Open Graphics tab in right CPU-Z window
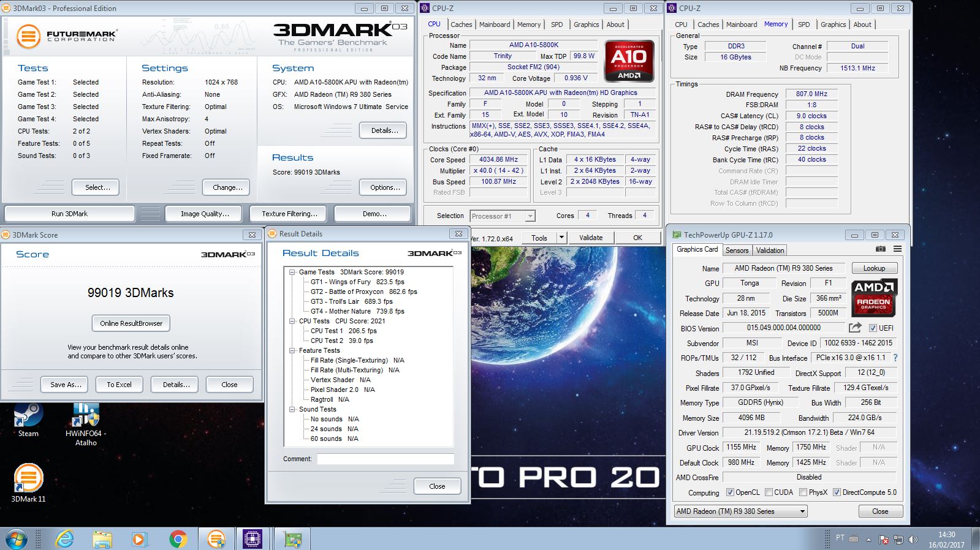Screen dimensions: 980x550 tap(833, 24)
